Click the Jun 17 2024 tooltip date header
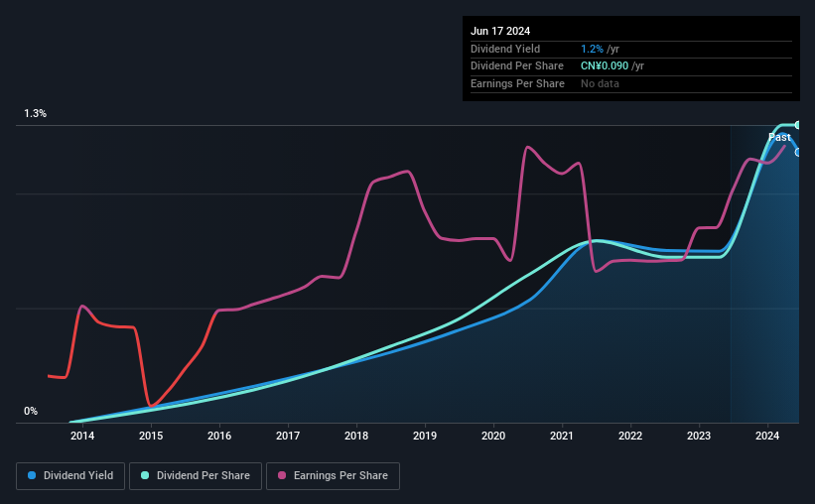This screenshot has width=815, height=504. coord(500,31)
